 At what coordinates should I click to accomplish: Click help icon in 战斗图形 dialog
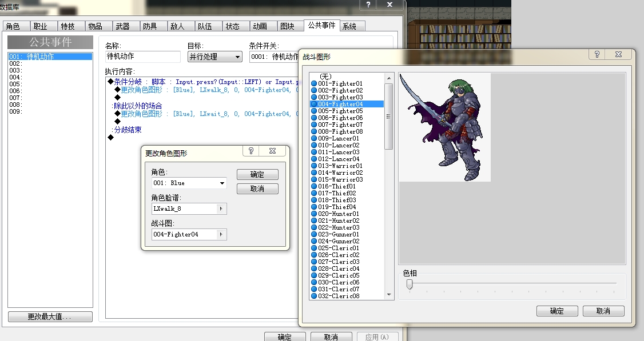coord(597,54)
